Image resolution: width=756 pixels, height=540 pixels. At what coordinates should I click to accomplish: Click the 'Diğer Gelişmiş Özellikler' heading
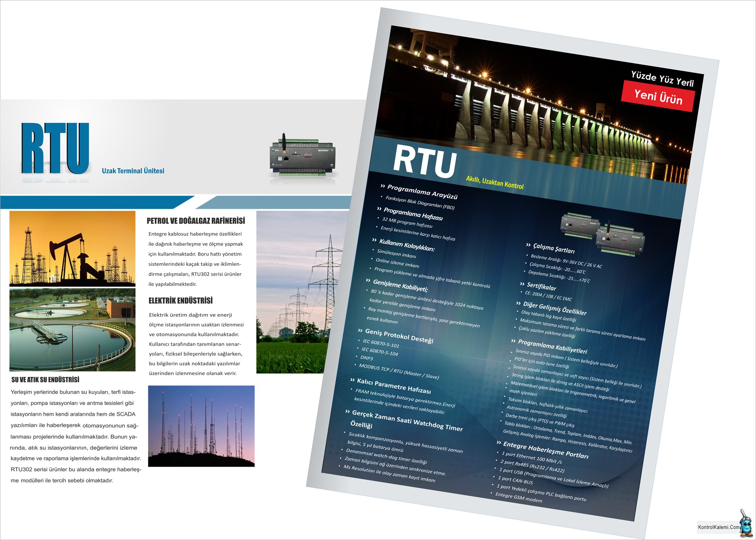555,309
